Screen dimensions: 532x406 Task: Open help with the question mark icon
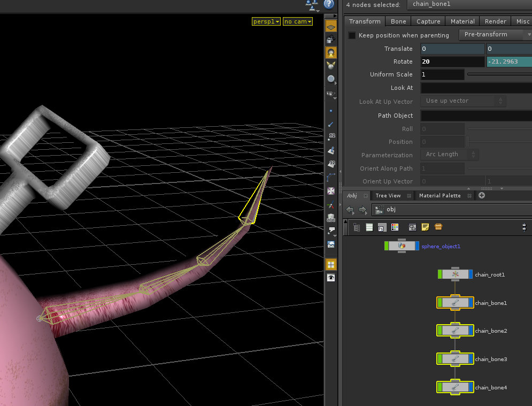pyautogui.click(x=329, y=4)
